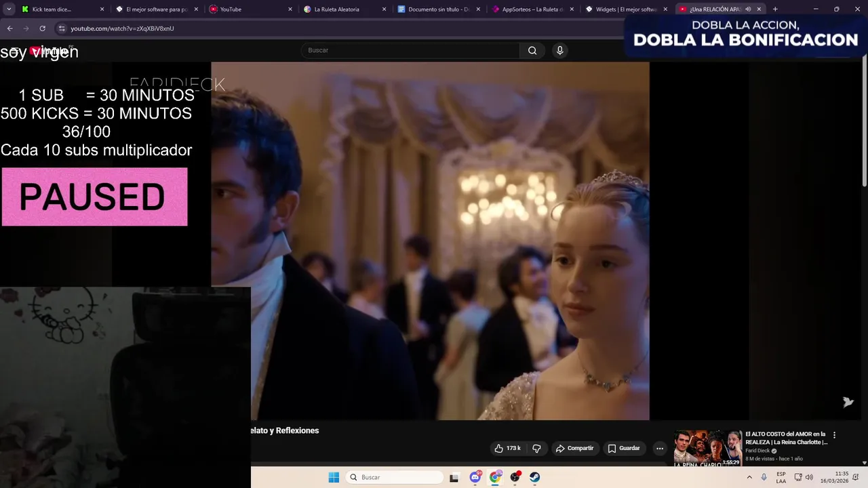Open a new browser tab
Image resolution: width=868 pixels, height=488 pixels.
(x=775, y=9)
